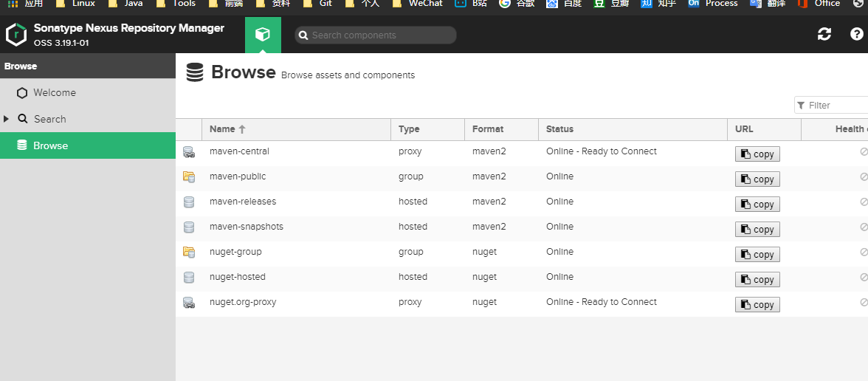The height and width of the screenshot is (381, 868).
Task: Click health check icon for maven-central
Action: click(x=864, y=151)
